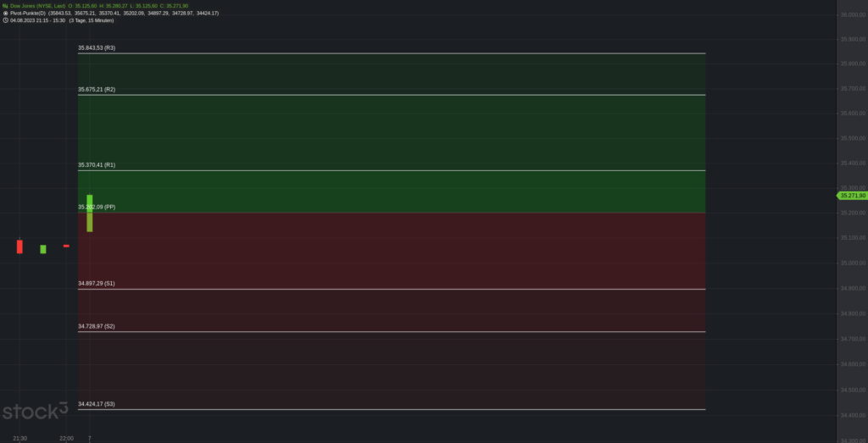Click the 22:00 time axis label

(66, 438)
